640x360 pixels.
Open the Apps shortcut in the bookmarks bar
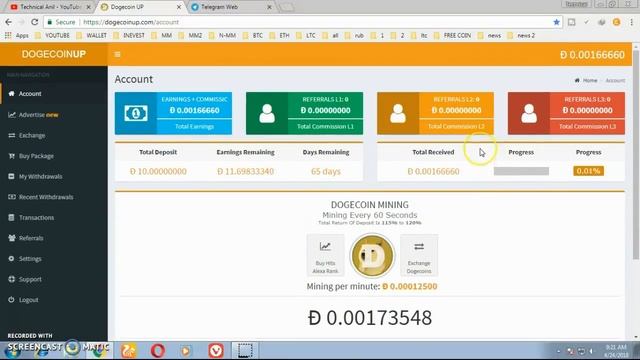click(17, 36)
